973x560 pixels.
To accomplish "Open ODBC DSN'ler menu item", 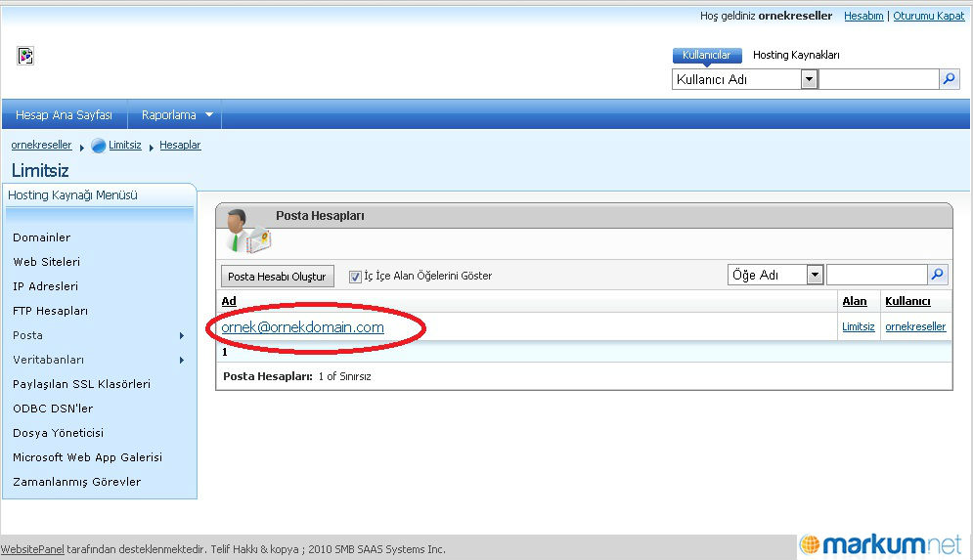I will click(53, 409).
